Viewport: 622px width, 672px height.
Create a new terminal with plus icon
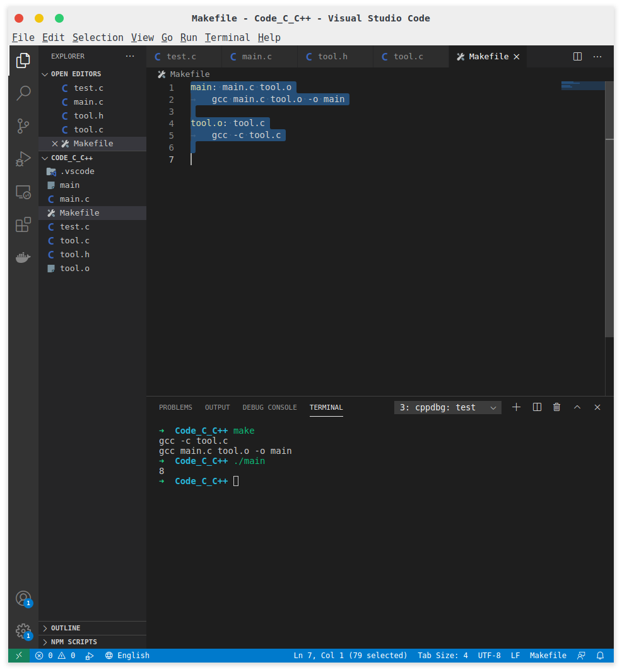[x=517, y=407]
